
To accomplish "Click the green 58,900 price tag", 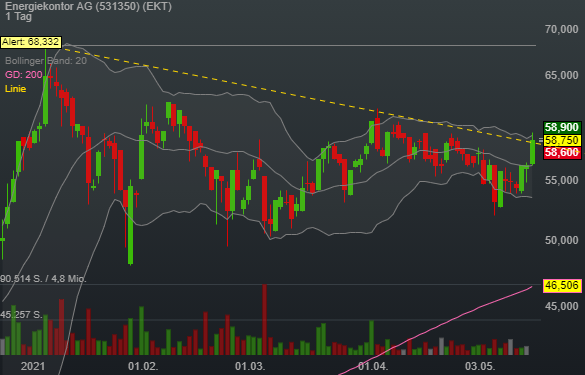I will point(562,128).
